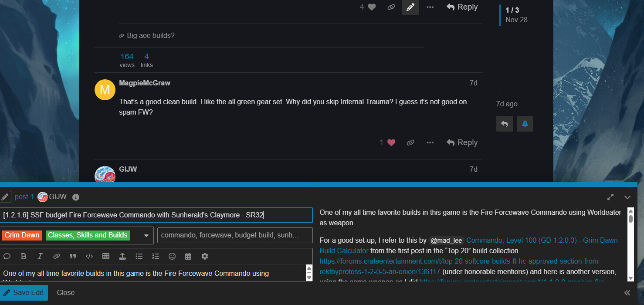The image size is (644, 305).
Task: Apply italic formatting in the composer
Action: [x=40, y=256]
